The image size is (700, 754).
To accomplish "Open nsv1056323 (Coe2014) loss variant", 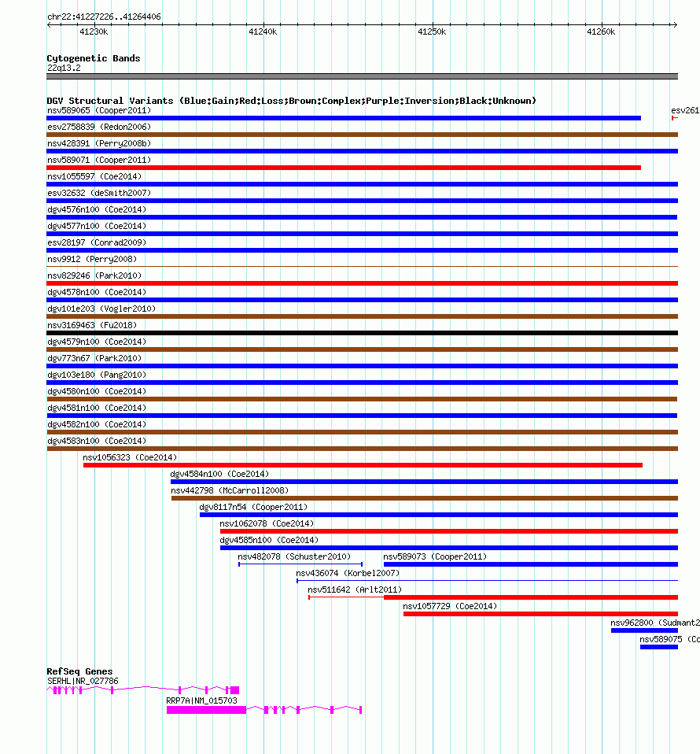I will click(363, 465).
